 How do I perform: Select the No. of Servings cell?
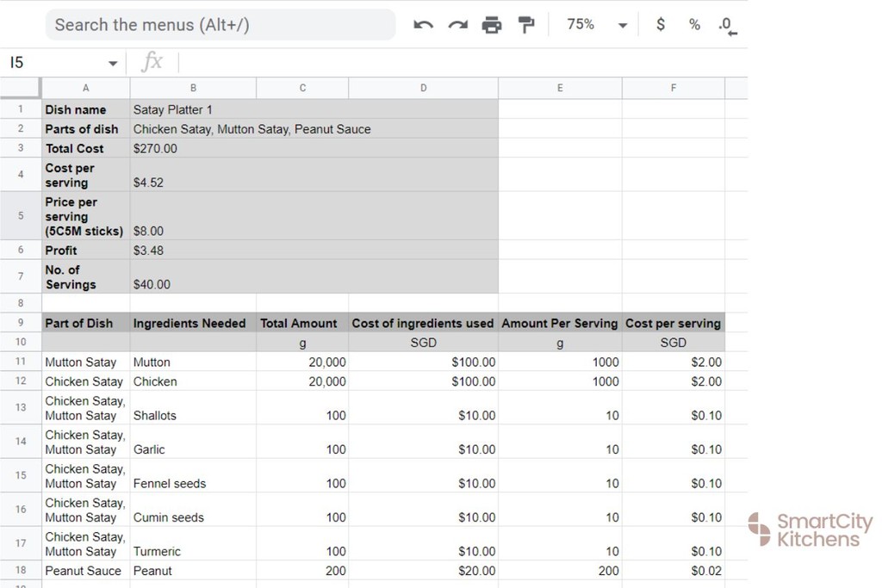coord(85,276)
